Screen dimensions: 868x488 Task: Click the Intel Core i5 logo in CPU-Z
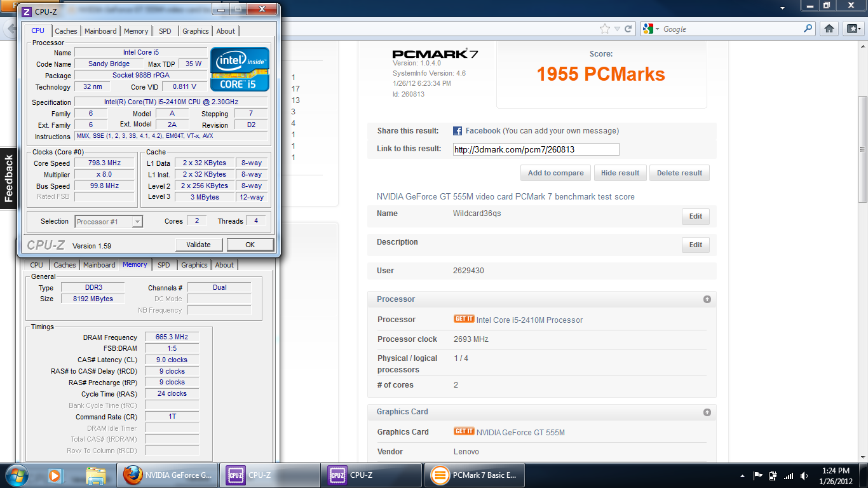[240, 69]
